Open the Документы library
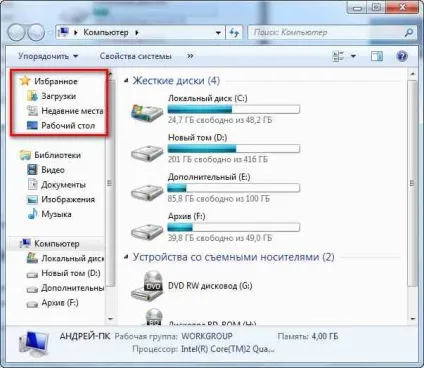This screenshot has width=424, height=368. [x=63, y=185]
